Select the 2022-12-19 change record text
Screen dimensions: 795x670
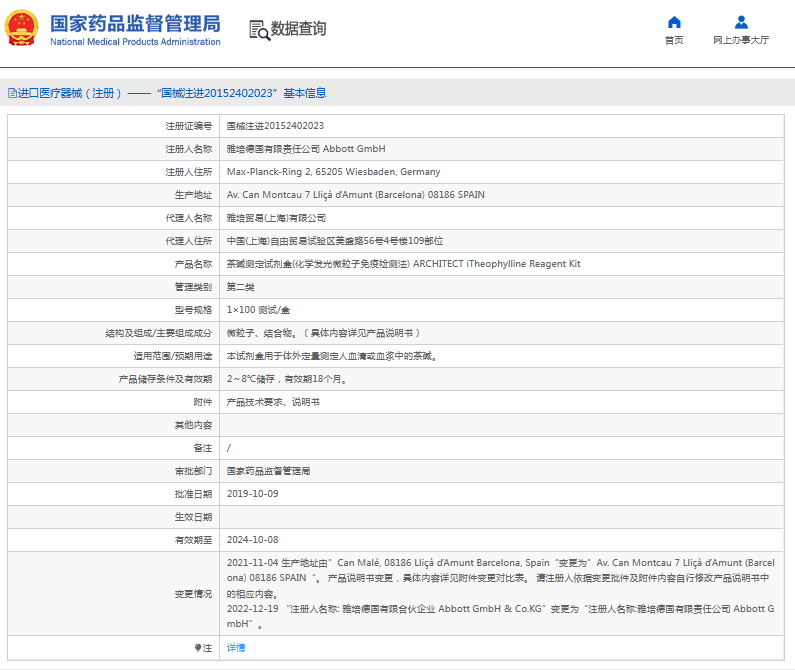[x=500, y=616]
